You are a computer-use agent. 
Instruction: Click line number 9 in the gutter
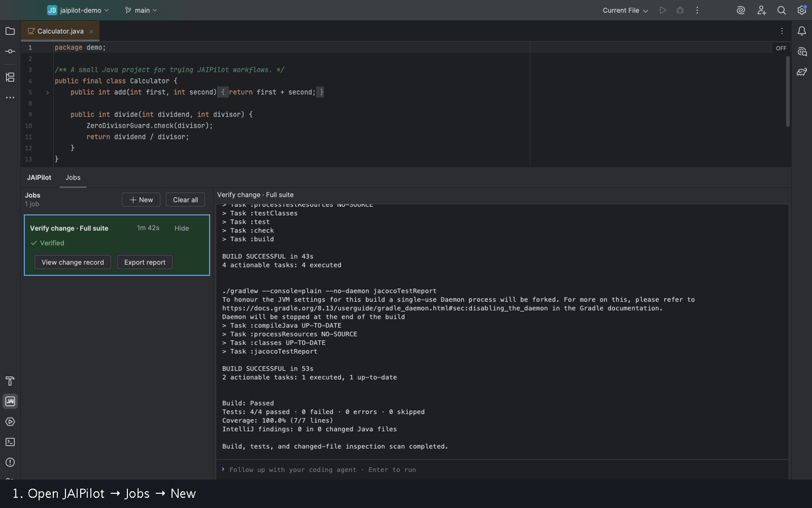29,114
